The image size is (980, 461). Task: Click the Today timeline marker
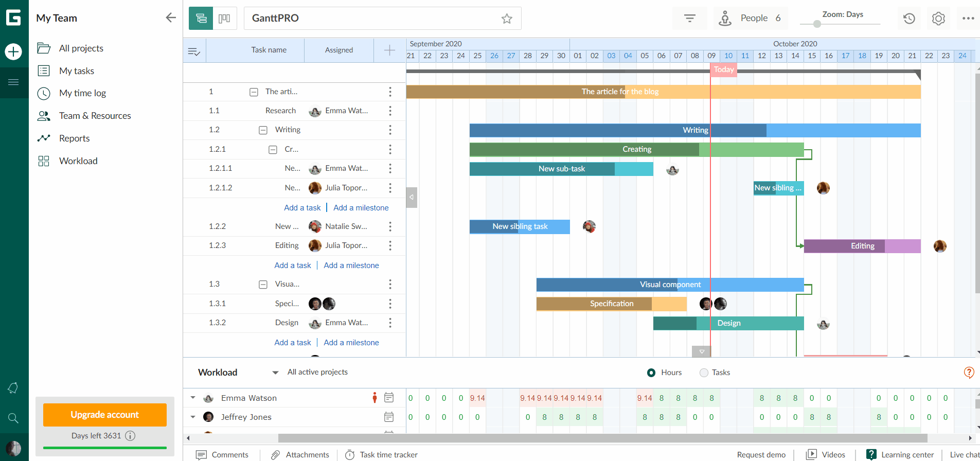click(724, 69)
